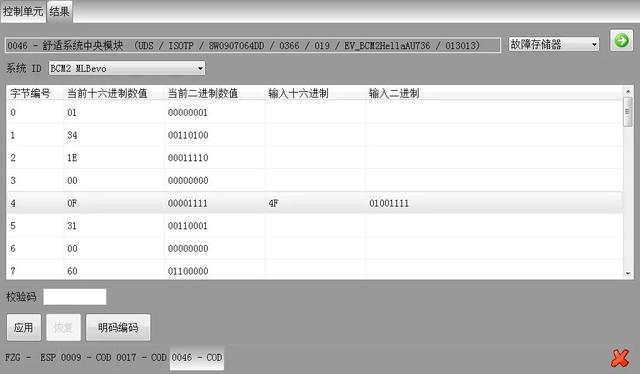640x374 pixels.
Task: Open the 系统 ID BCM2 MLBevo dropdown
Action: point(127,68)
